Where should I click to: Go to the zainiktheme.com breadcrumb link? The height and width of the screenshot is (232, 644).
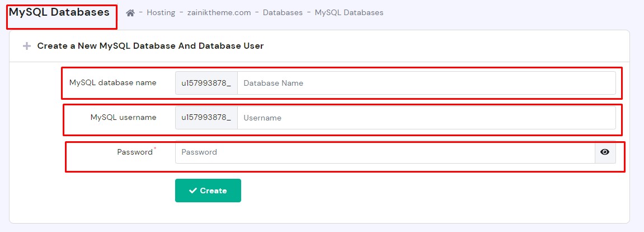[219, 12]
